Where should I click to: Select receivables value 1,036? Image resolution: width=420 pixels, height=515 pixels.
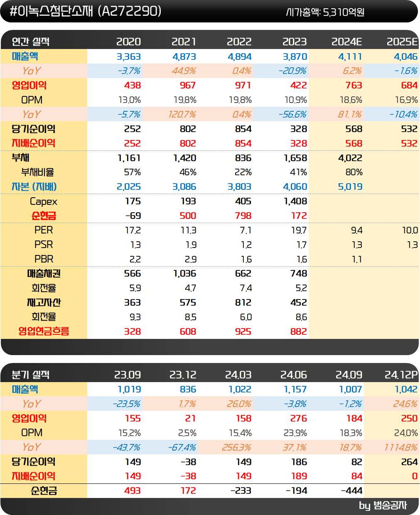[184, 273]
